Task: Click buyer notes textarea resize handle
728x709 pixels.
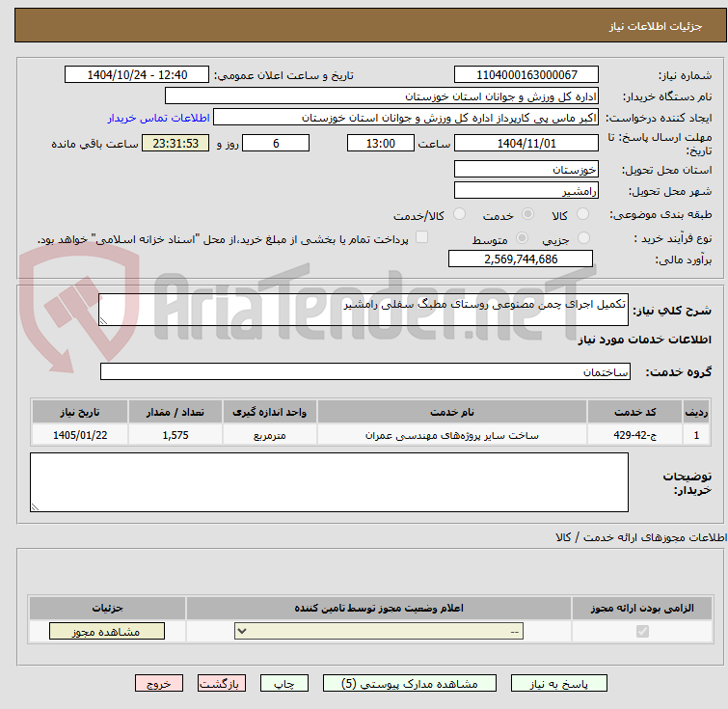Action: point(36,507)
